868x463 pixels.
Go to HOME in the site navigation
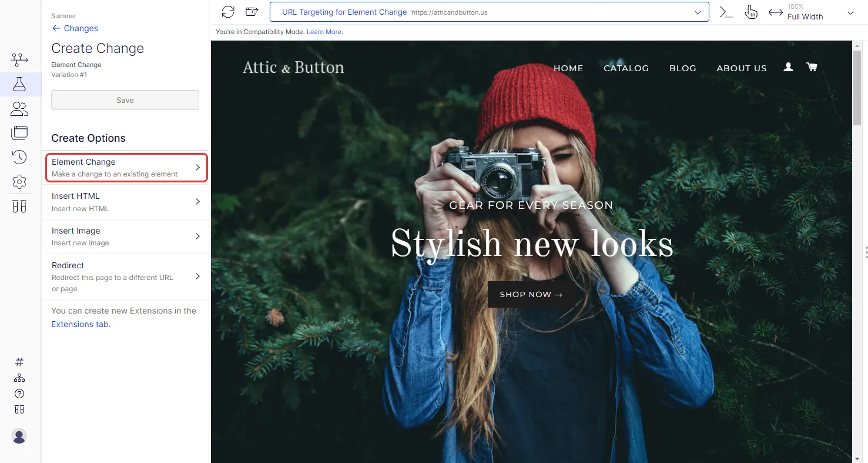point(568,68)
